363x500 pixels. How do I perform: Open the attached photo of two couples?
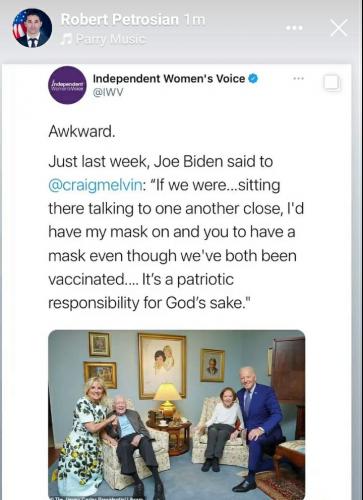177,415
